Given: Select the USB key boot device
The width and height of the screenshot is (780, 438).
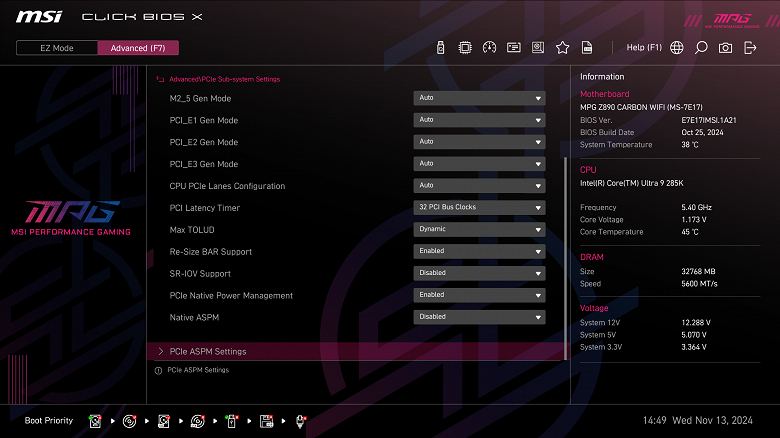Looking at the screenshot, I should pos(232,421).
